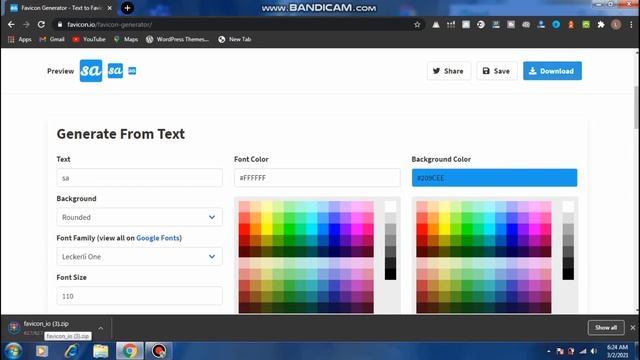640x360 pixels.
Task: Click the network signal tray icon
Action: point(583,351)
